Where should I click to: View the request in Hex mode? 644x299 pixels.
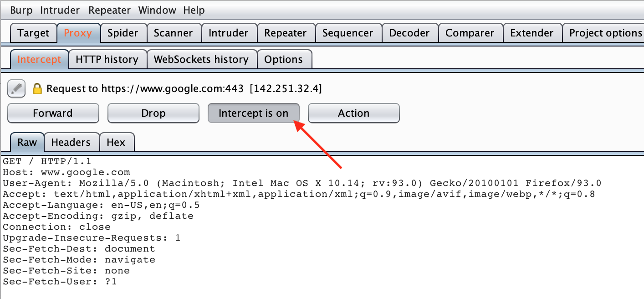pos(117,142)
